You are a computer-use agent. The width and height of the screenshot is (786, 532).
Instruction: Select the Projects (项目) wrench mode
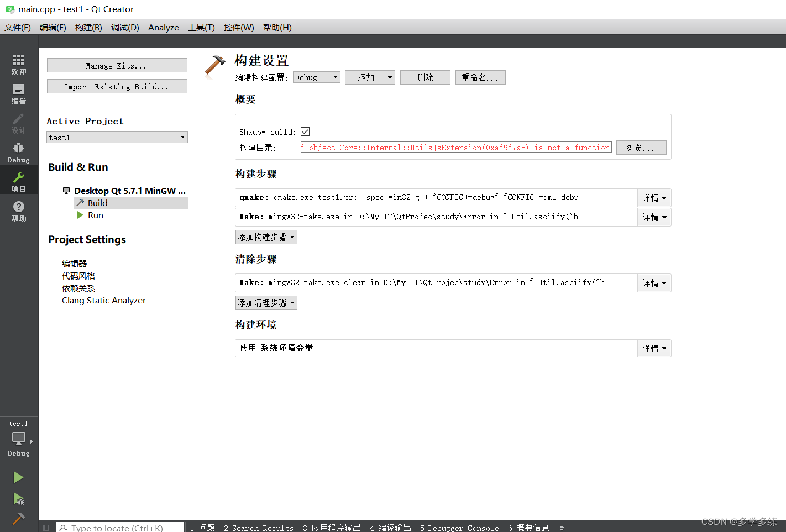click(19, 182)
